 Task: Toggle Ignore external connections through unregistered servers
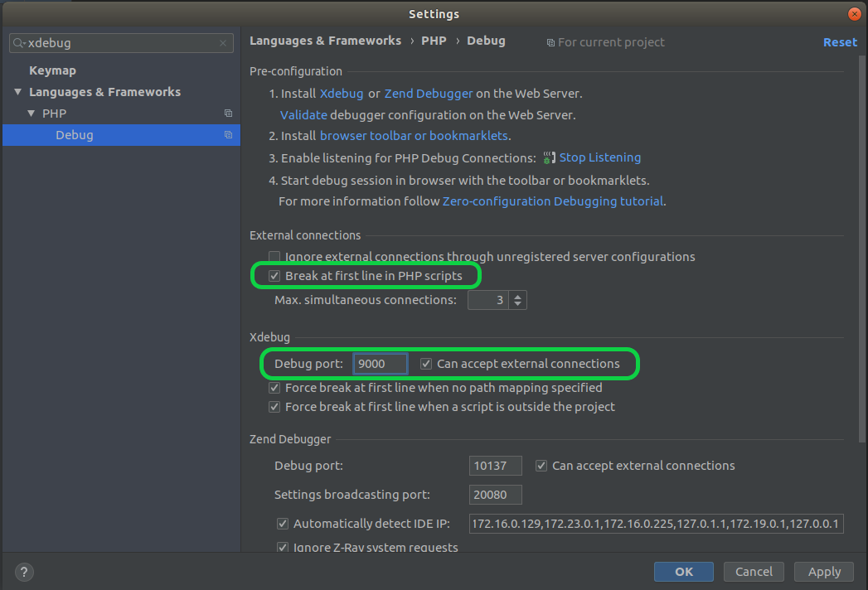(274, 257)
